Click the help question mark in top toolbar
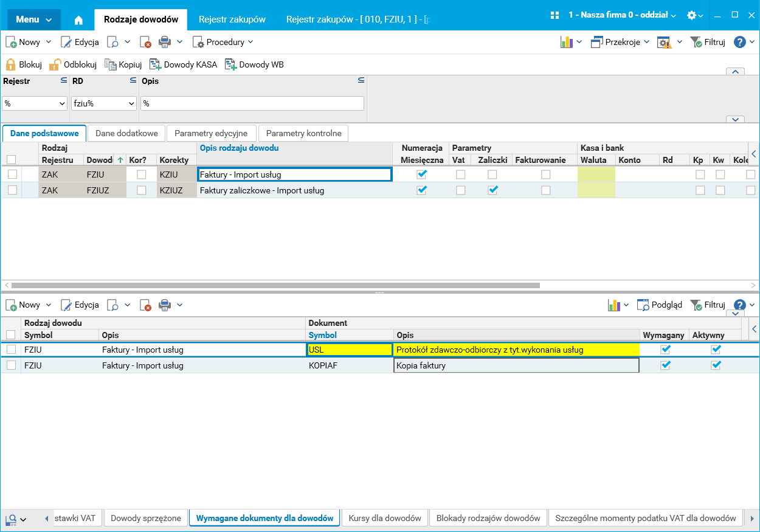 pos(740,42)
